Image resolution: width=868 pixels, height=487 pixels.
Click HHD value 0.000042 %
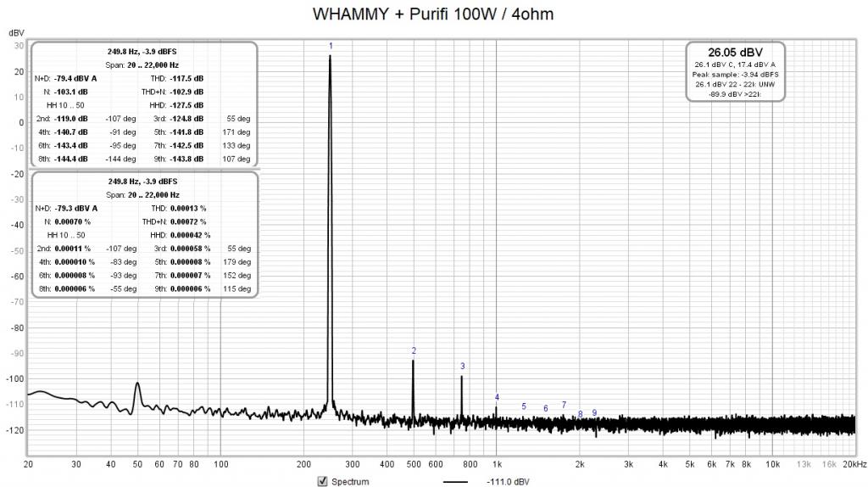click(x=191, y=235)
